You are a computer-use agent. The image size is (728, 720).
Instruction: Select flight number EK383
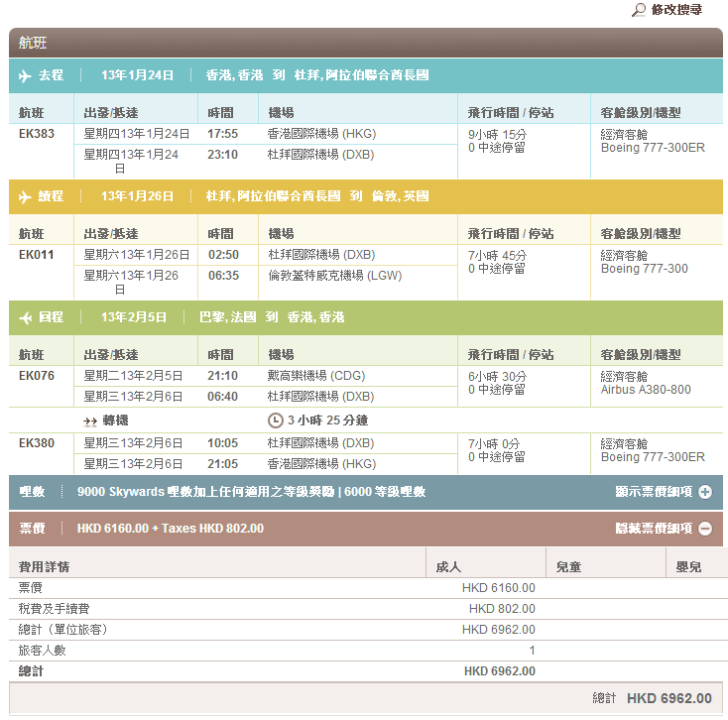[37, 134]
